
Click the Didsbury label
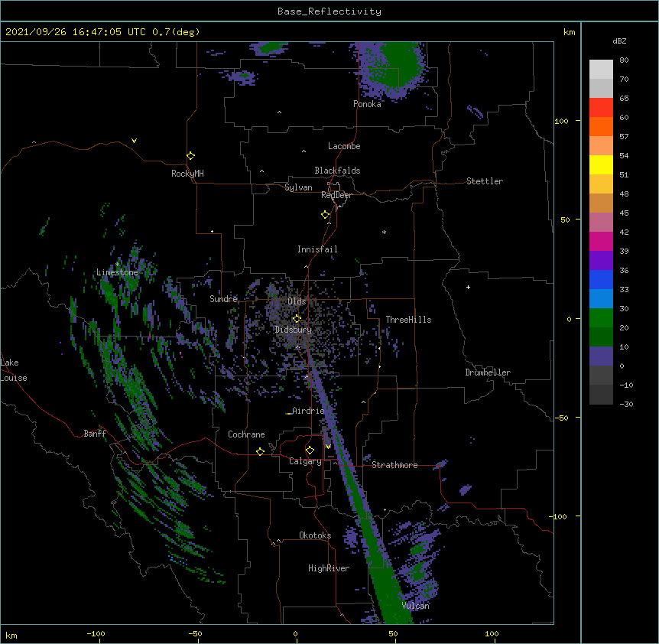point(294,330)
